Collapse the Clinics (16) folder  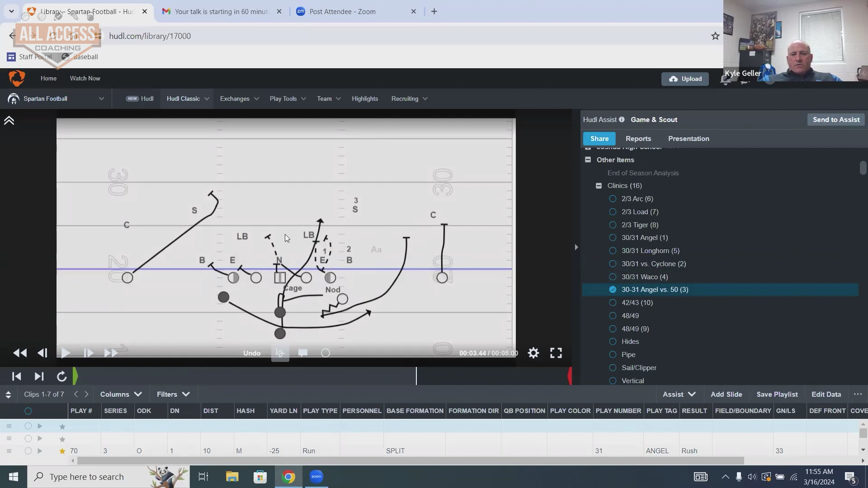(599, 186)
